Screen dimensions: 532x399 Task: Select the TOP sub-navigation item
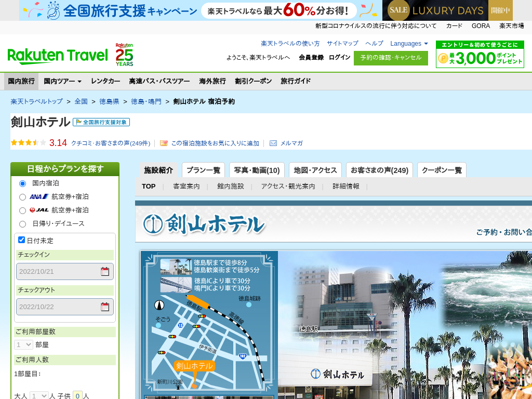click(x=149, y=187)
